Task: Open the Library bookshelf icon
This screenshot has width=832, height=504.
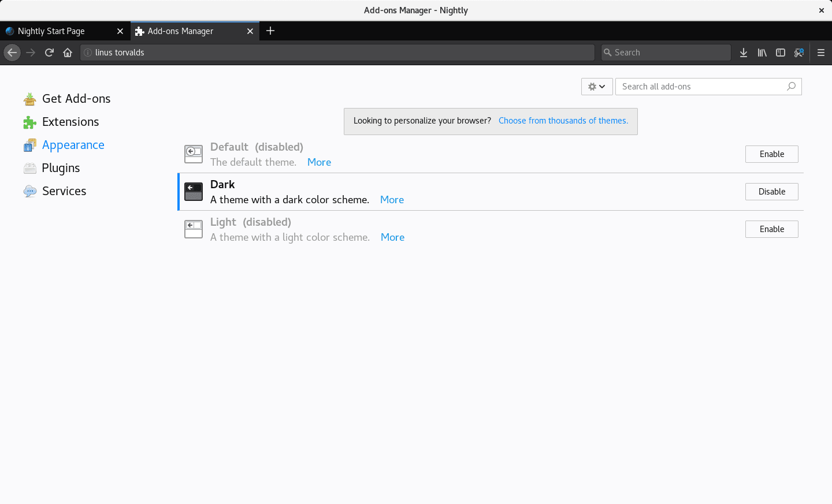Action: [762, 53]
